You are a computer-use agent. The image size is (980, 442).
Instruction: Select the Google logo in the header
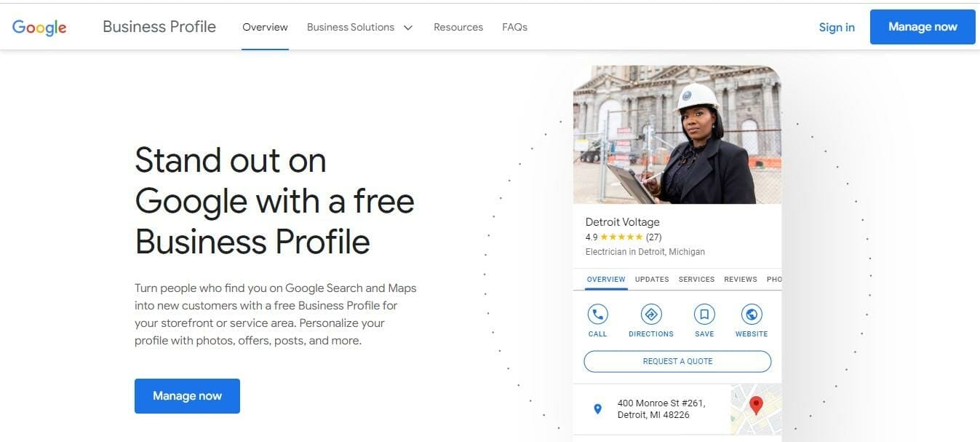[39, 27]
